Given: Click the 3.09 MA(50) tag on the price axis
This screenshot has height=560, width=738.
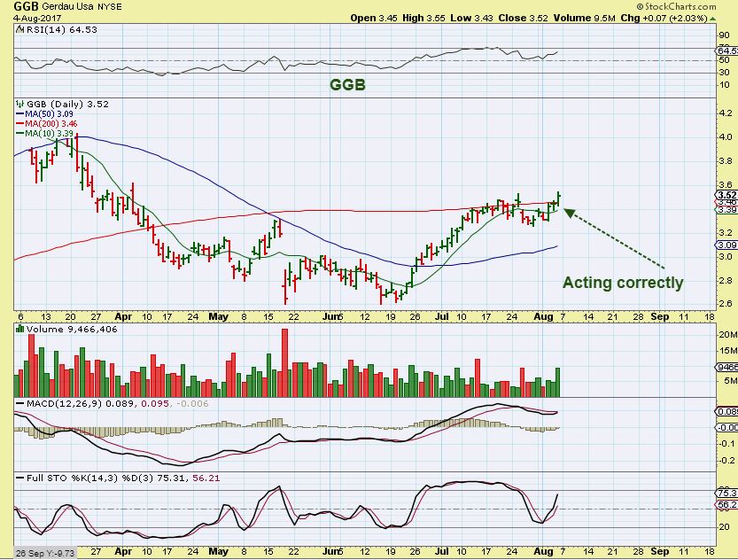Looking at the screenshot, I should tap(726, 245).
